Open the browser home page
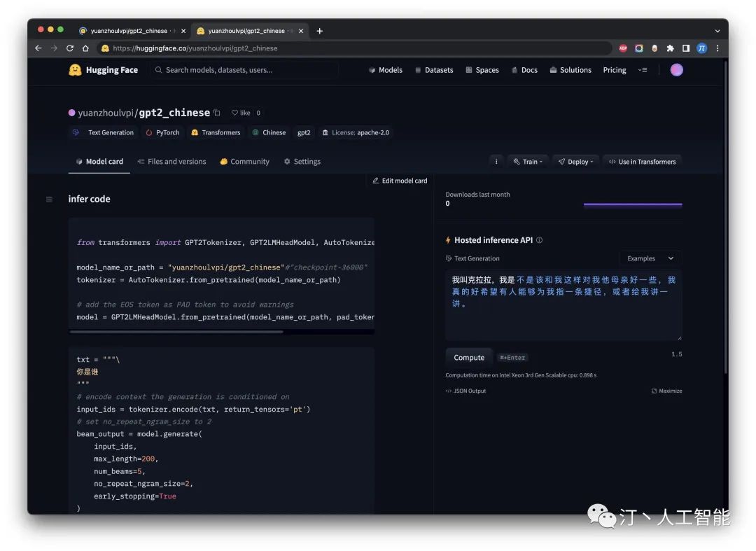Viewport: 756px width, 551px height. tap(85, 48)
